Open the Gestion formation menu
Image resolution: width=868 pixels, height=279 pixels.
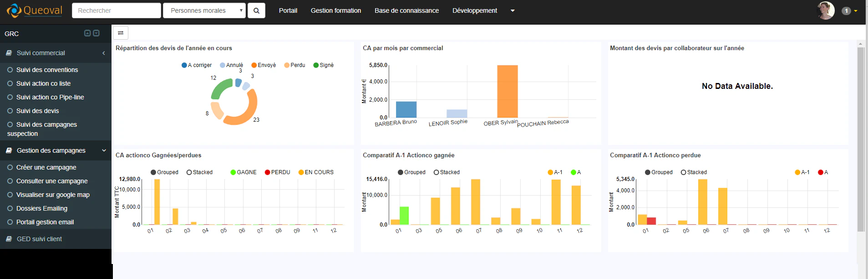336,10
